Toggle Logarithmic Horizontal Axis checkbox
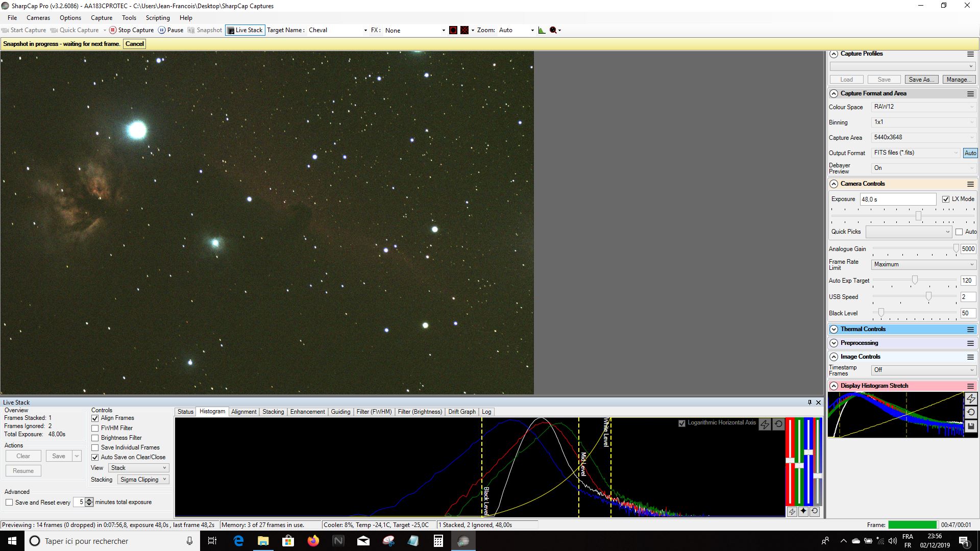 (x=682, y=423)
